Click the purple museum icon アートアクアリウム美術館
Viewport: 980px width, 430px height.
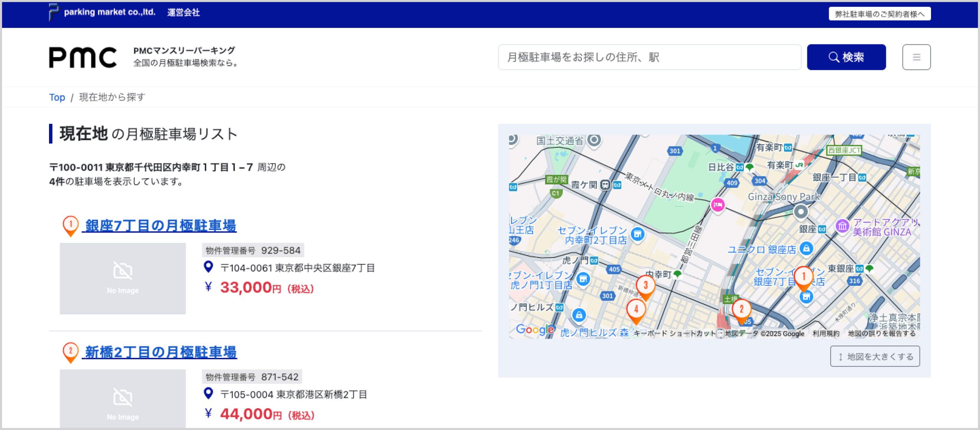point(842,226)
